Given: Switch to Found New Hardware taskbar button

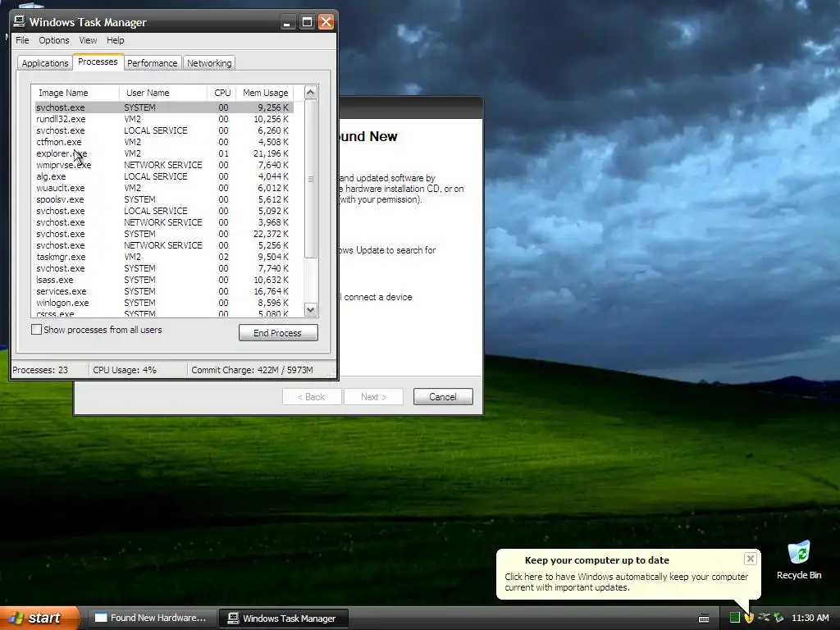Looking at the screenshot, I should pyautogui.click(x=151, y=618).
